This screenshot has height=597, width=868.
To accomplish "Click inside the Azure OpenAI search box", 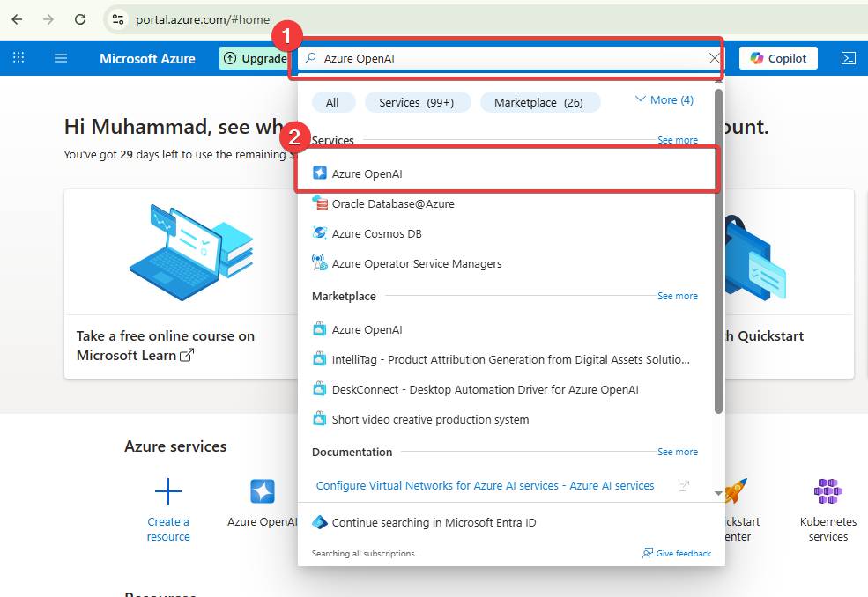I will coord(509,58).
